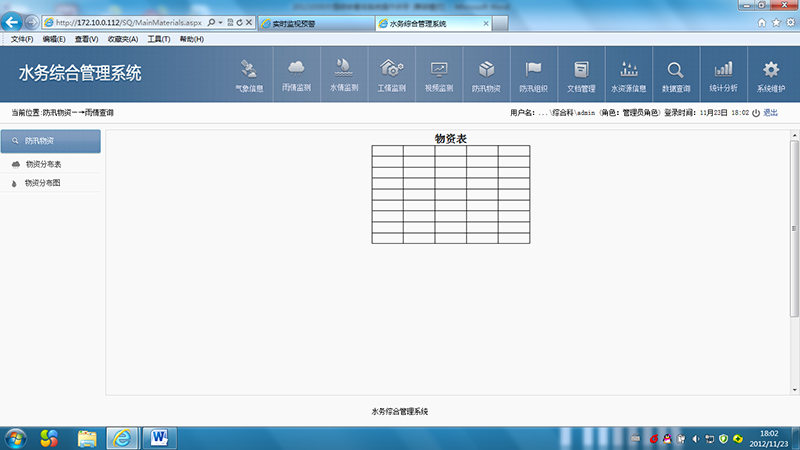Open the 统计分析 statistics module

click(723, 75)
